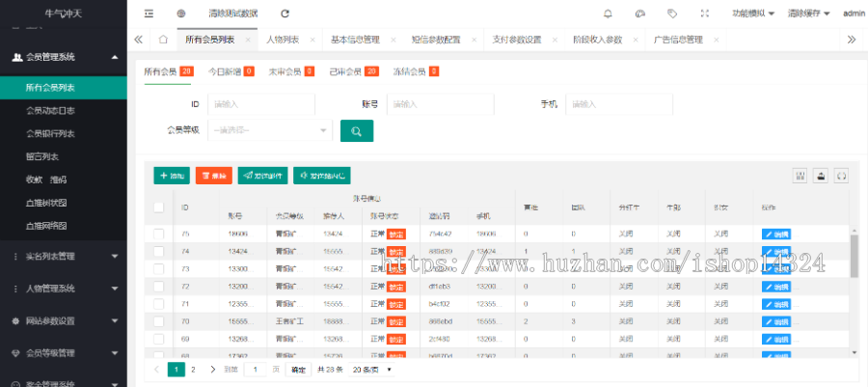868x387 pixels.
Task: Switch to the 已审会员 filter tab
Action: [x=354, y=71]
